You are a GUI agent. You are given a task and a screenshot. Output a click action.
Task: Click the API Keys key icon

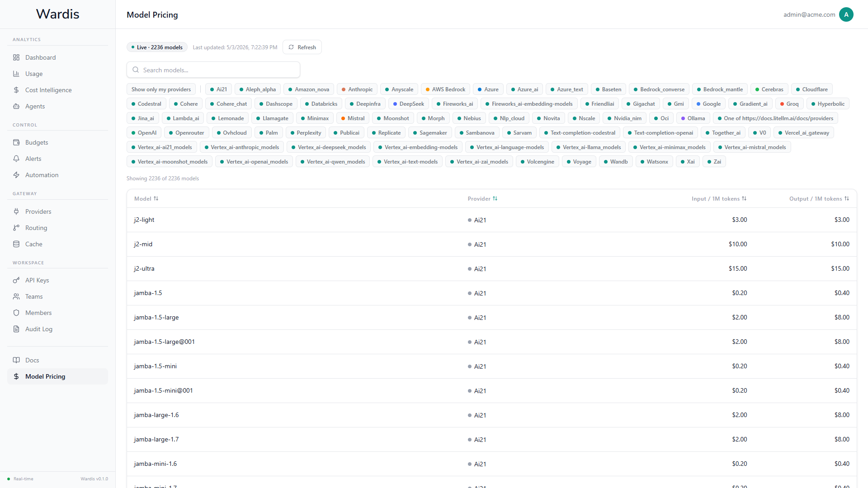pos(16,280)
